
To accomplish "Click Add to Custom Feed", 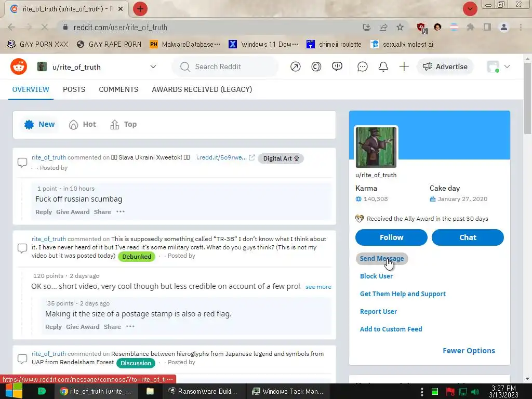I will tap(391, 329).
